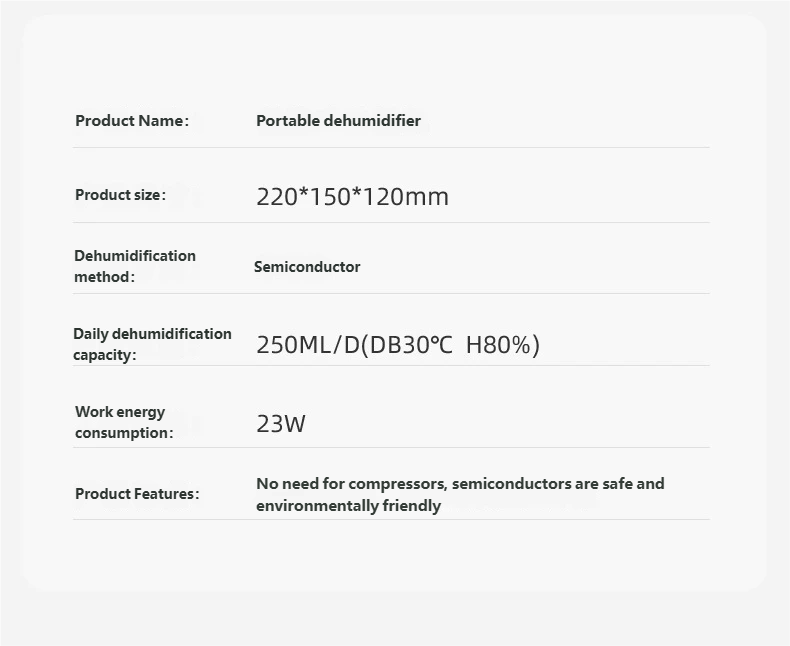
Task: Select the "Portable dehumidifier" value text
Action: pos(338,121)
